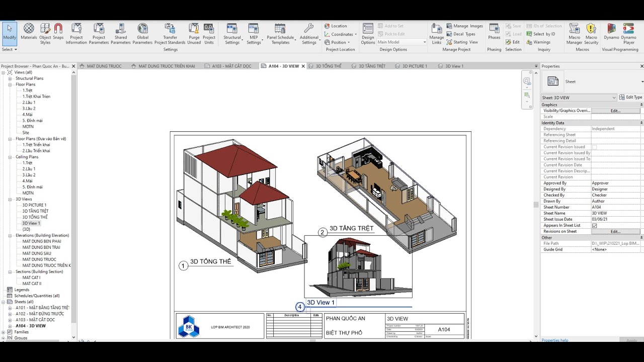This screenshot has height=362, width=644.
Task: Open the Coordinates dropdown
Action: 341,34
